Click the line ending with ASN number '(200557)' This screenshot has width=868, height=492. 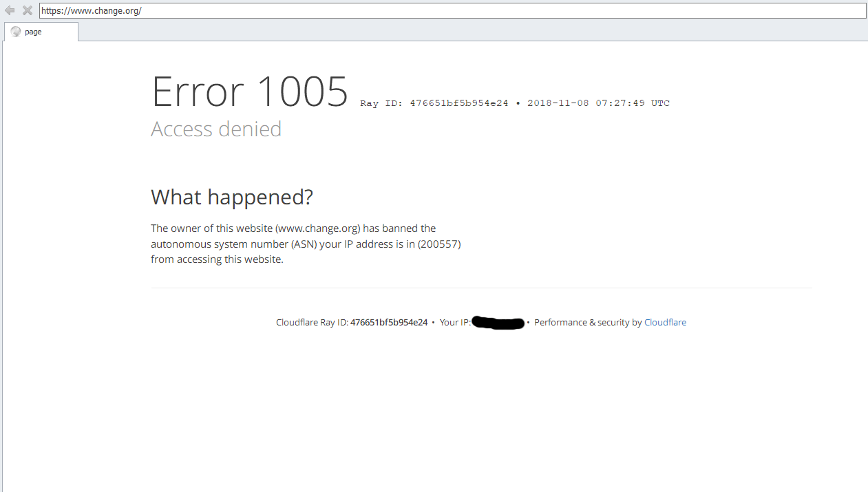(x=306, y=244)
